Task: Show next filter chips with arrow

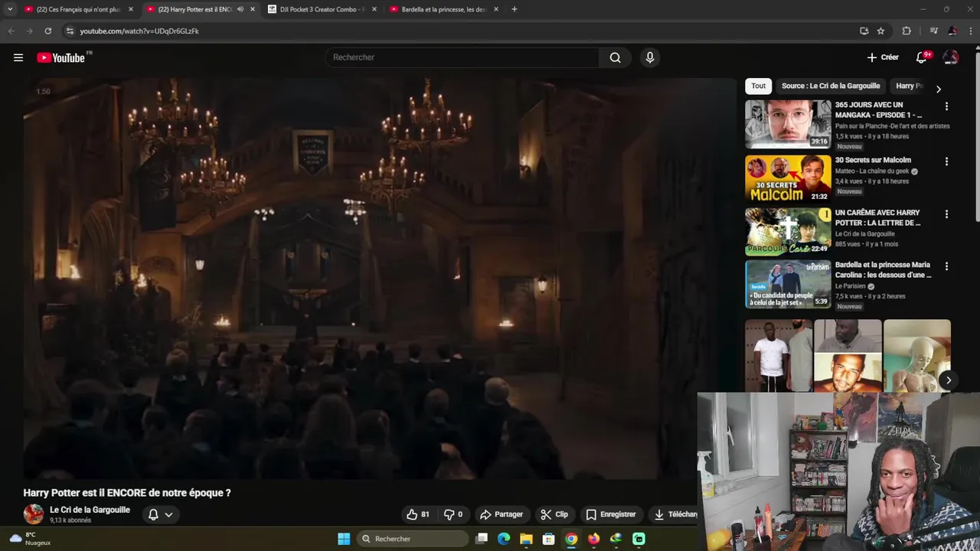Action: click(939, 90)
